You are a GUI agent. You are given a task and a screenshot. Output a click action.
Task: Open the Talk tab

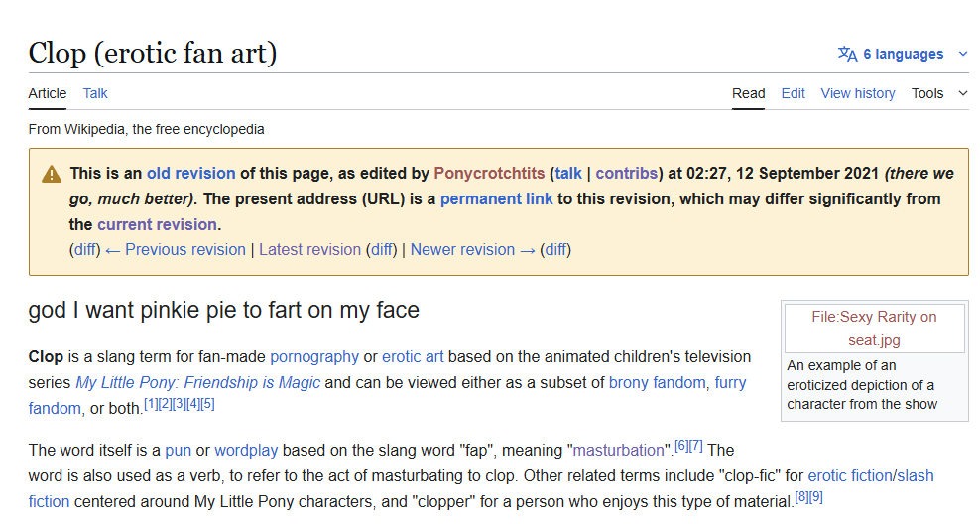95,93
